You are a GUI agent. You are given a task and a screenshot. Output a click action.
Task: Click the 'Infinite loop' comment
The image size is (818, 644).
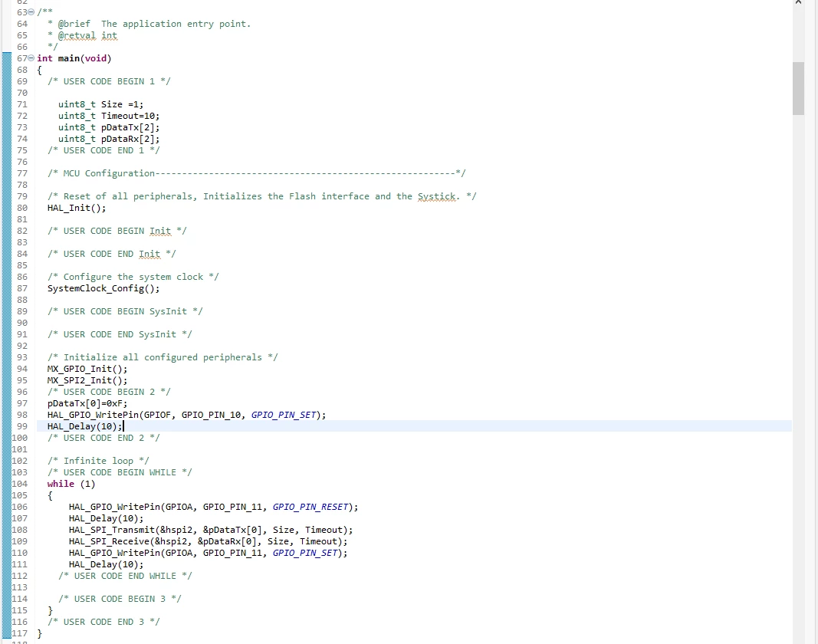click(98, 461)
